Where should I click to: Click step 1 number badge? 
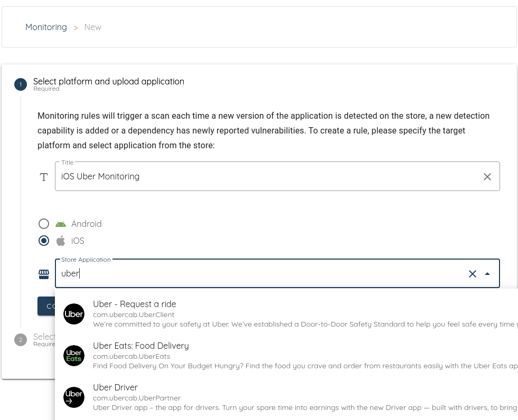pyautogui.click(x=21, y=84)
